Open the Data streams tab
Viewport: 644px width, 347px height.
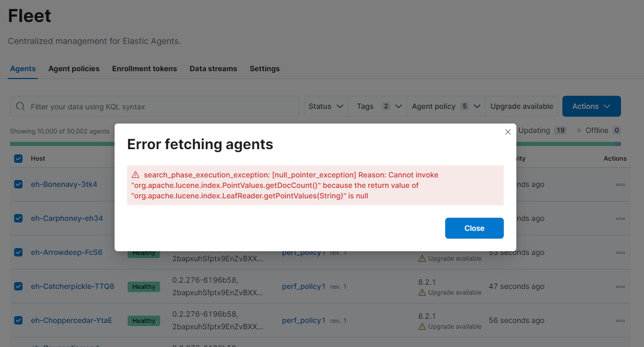point(213,69)
